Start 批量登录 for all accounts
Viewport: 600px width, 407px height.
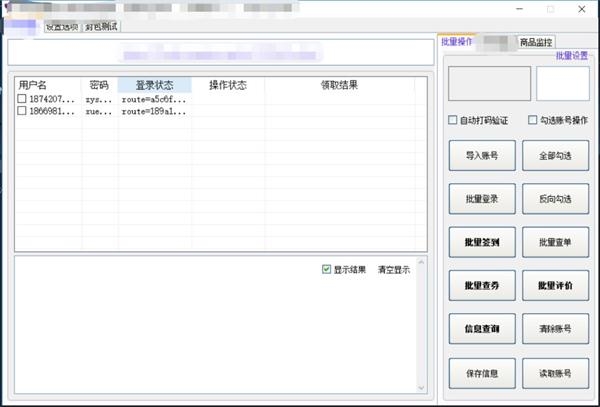482,199
